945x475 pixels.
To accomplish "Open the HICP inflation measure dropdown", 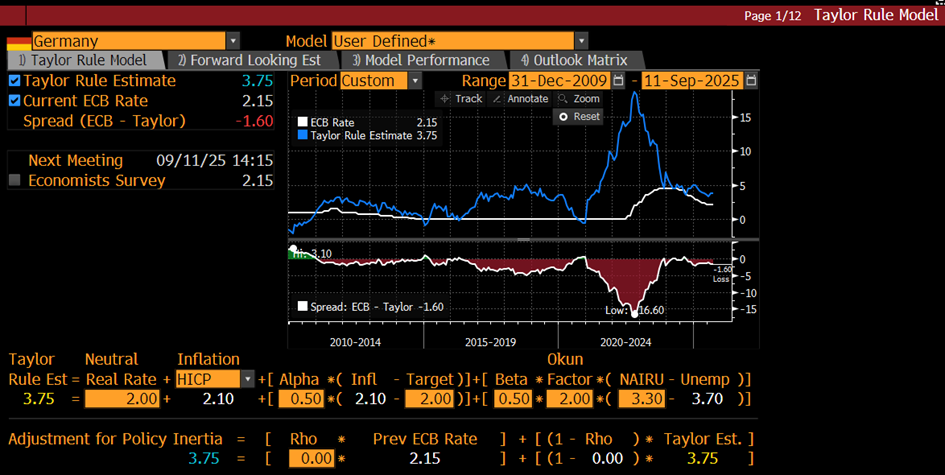I will [247, 379].
